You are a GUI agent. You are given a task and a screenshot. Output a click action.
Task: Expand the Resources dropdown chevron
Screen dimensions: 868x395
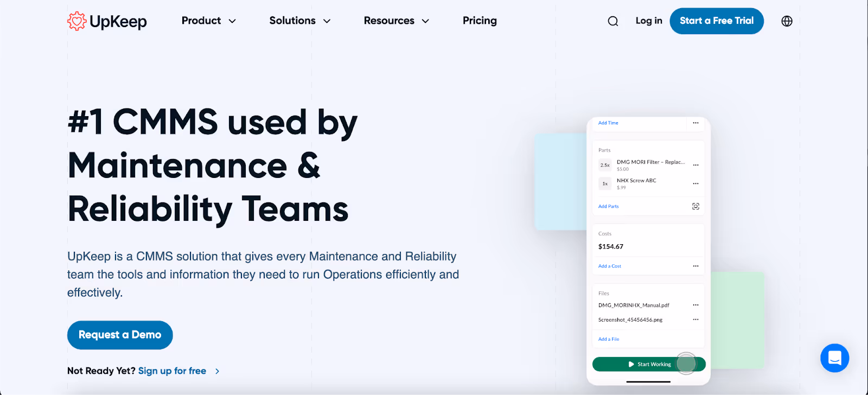(425, 21)
